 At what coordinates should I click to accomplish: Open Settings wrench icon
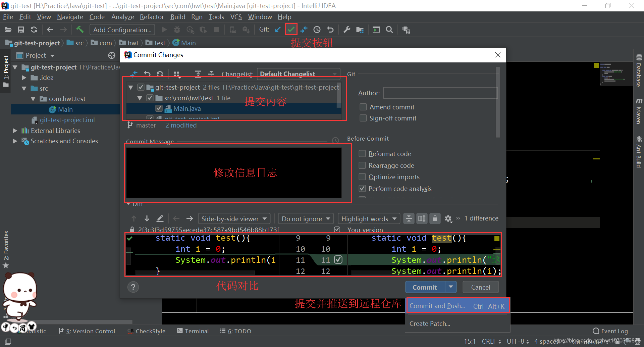347,30
